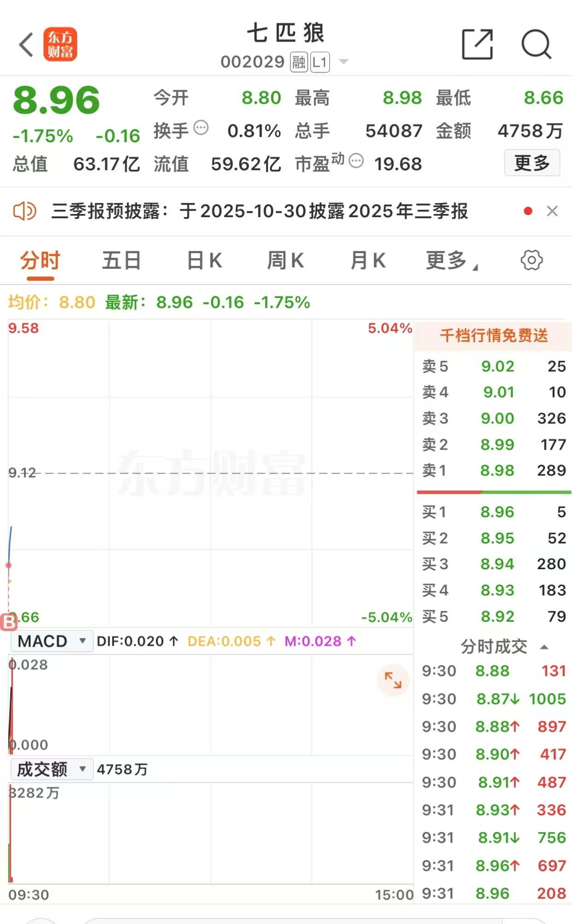Tap the red notification dot
The height and width of the screenshot is (924, 572).
(528, 211)
